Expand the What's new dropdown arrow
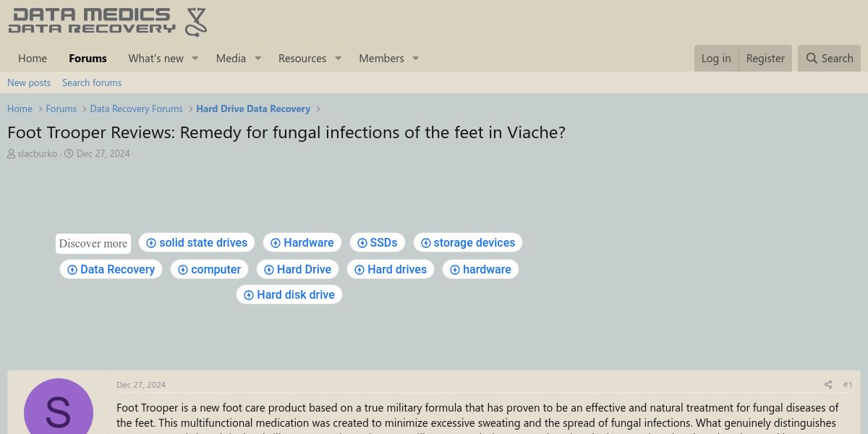The width and height of the screenshot is (868, 434). click(x=195, y=59)
